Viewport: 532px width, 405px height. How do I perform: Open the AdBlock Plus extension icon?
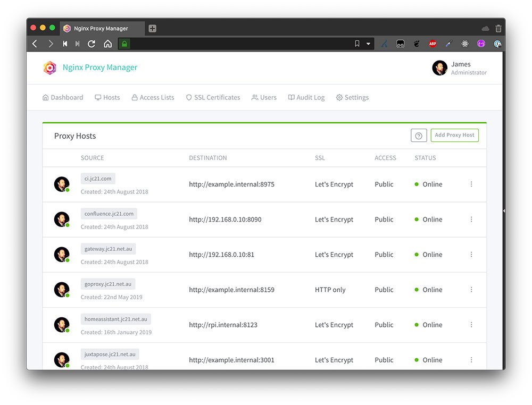click(x=433, y=44)
